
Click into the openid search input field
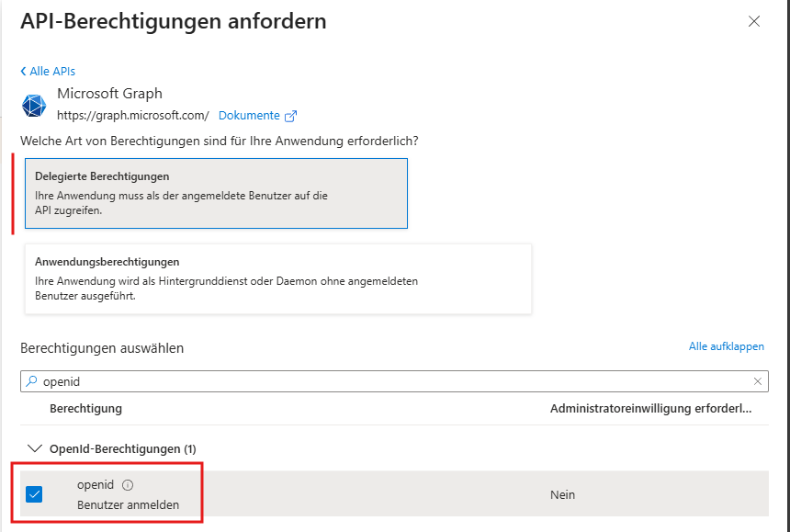click(394, 381)
